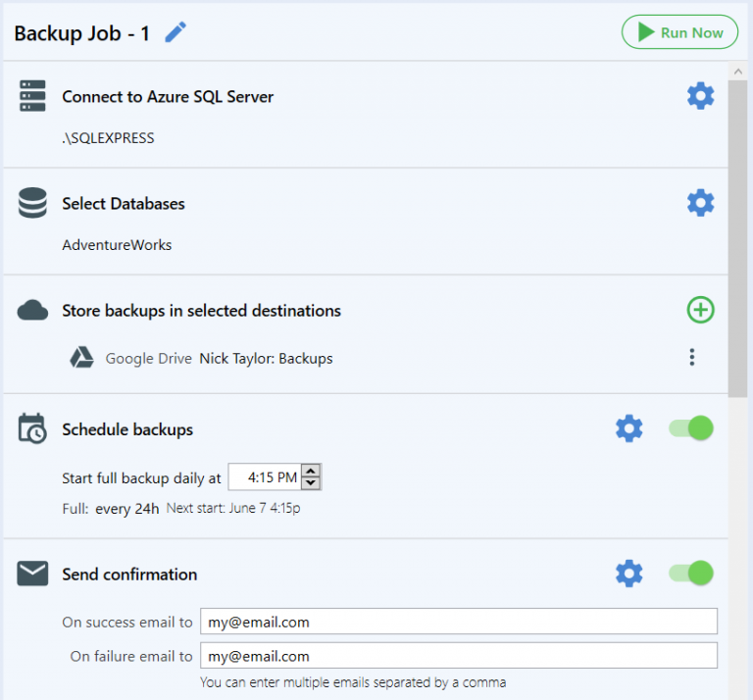Focus the On failure email field
This screenshot has width=753, height=700.
459,656
